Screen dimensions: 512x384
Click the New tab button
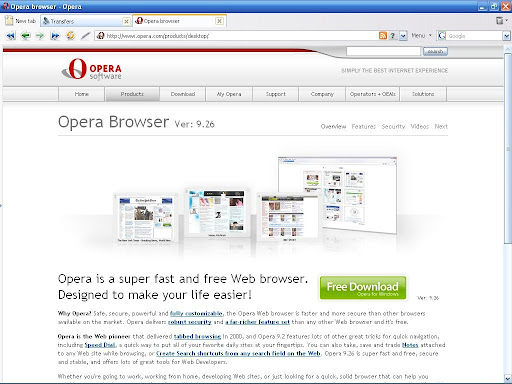[21, 21]
